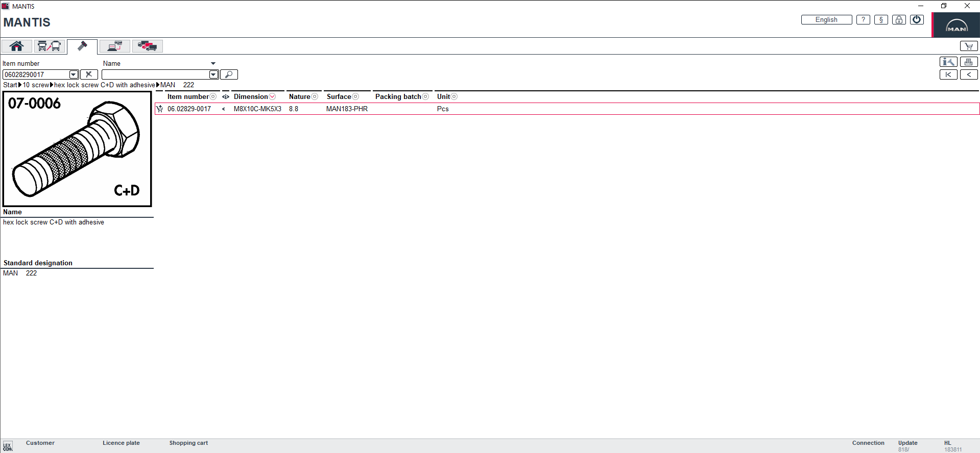Click the power logout icon
Screen dimensions: 980x453
pyautogui.click(x=917, y=20)
